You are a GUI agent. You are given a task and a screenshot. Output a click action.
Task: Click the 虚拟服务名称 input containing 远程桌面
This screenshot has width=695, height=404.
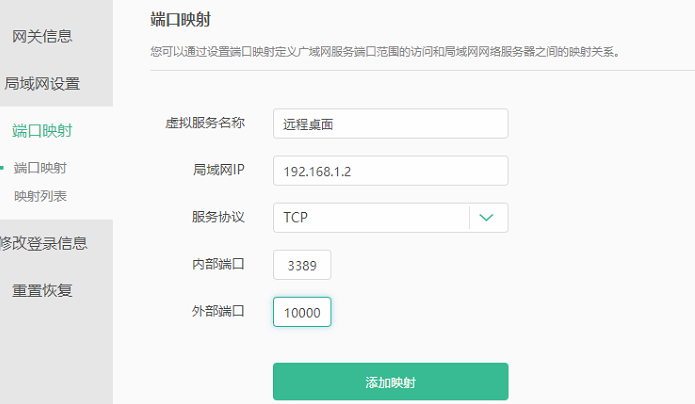click(x=390, y=124)
